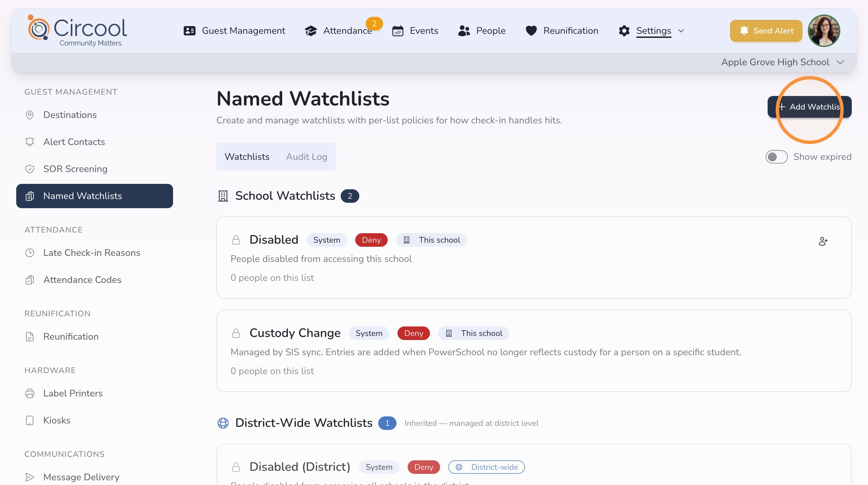
Task: Click the School Watchlists building icon
Action: tap(223, 196)
